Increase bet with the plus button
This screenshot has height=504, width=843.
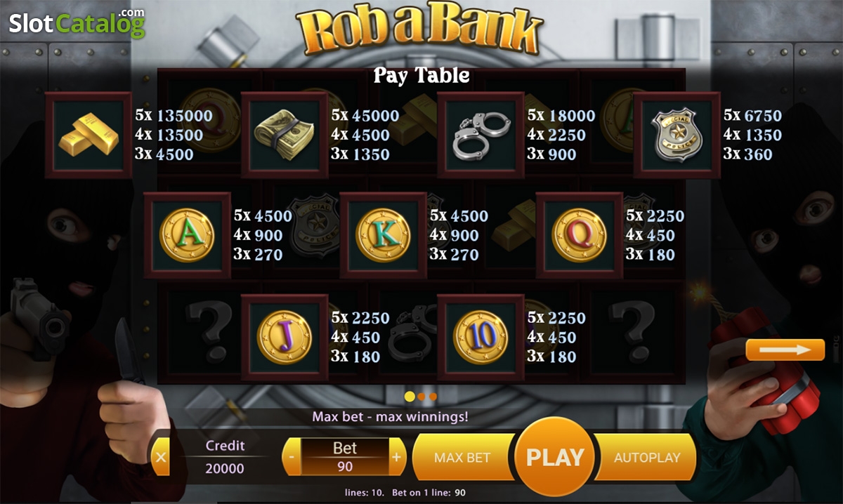[397, 458]
